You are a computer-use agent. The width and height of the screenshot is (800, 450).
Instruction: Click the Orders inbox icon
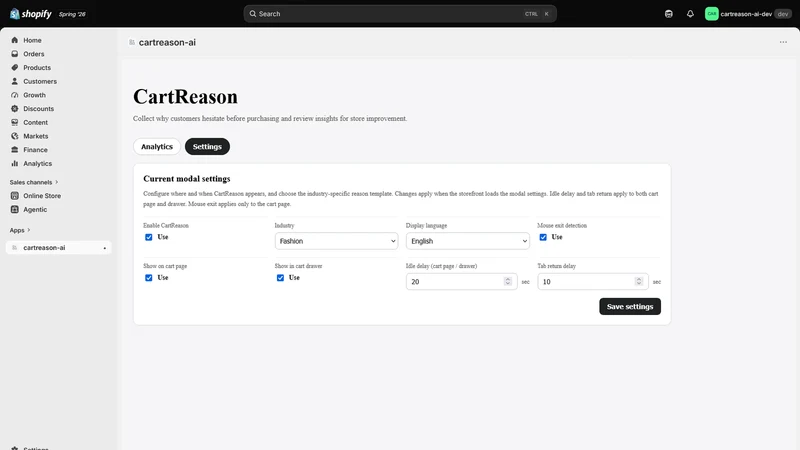(x=15, y=54)
